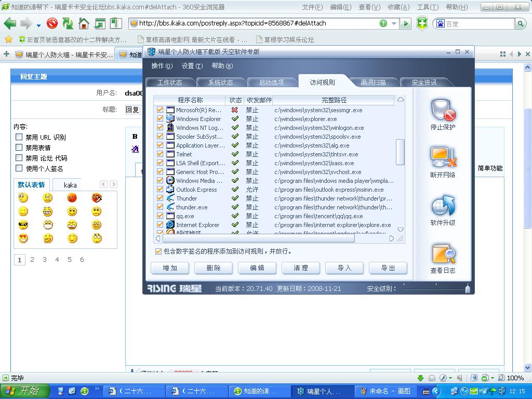Check the 禁用 URL 识别 checkbox

(x=19, y=137)
